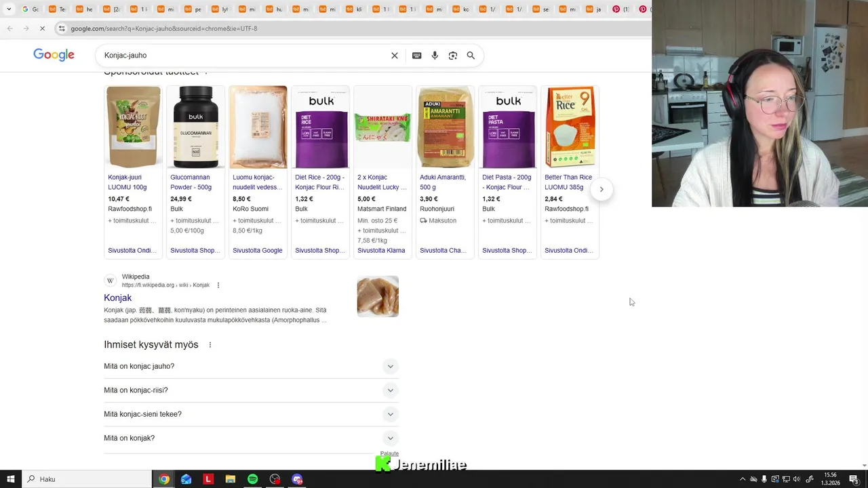Switch to the first Google tab
868x488 pixels.
[x=30, y=9]
